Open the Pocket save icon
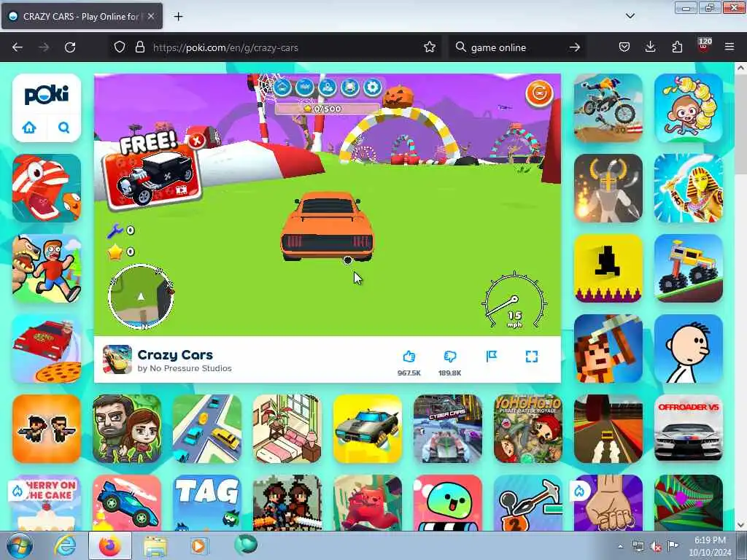Screen dimensions: 747x560 point(624,47)
